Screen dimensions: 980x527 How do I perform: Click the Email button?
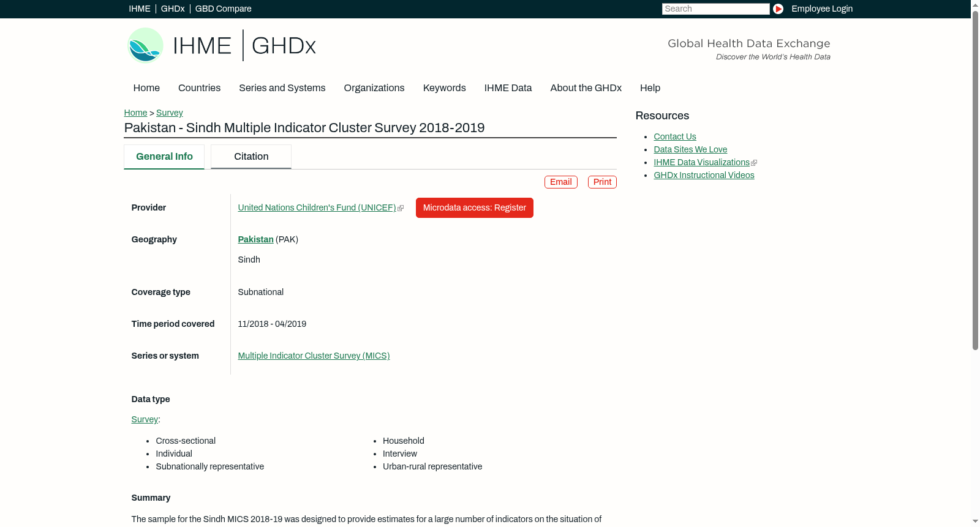[561, 182]
